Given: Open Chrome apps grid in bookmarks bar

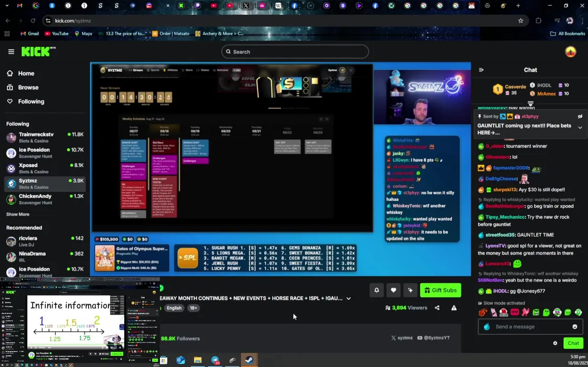Looking at the screenshot, I should coord(7,34).
